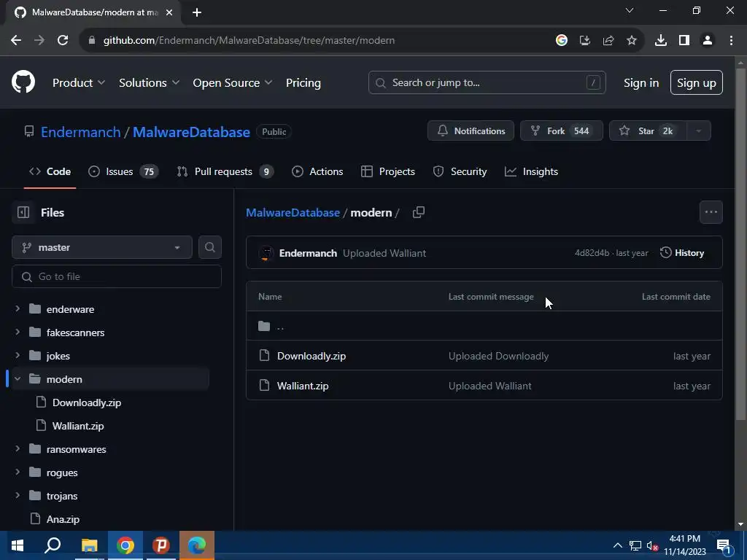Open PowerPoint from the taskbar
The width and height of the screenshot is (747, 560).
(161, 545)
